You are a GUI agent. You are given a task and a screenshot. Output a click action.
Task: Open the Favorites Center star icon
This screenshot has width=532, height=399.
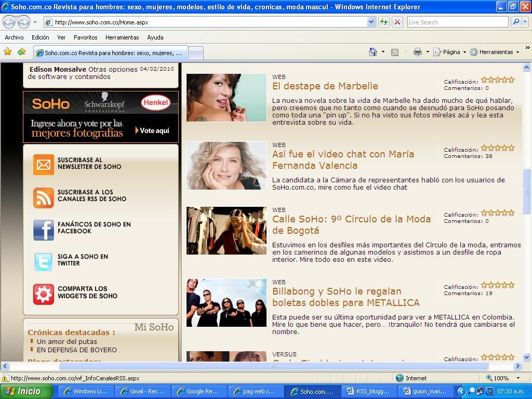coord(8,52)
